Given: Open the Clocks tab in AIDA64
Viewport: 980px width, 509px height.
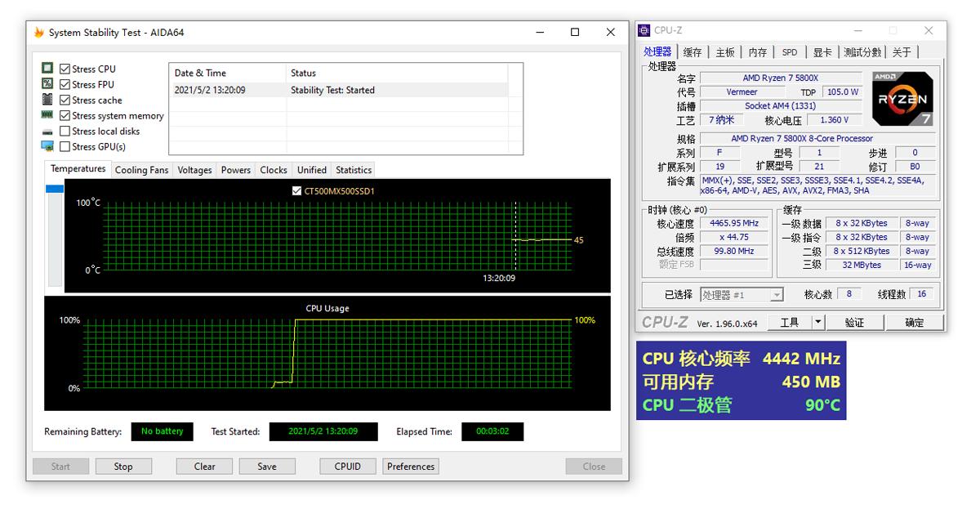Looking at the screenshot, I should 273,169.
